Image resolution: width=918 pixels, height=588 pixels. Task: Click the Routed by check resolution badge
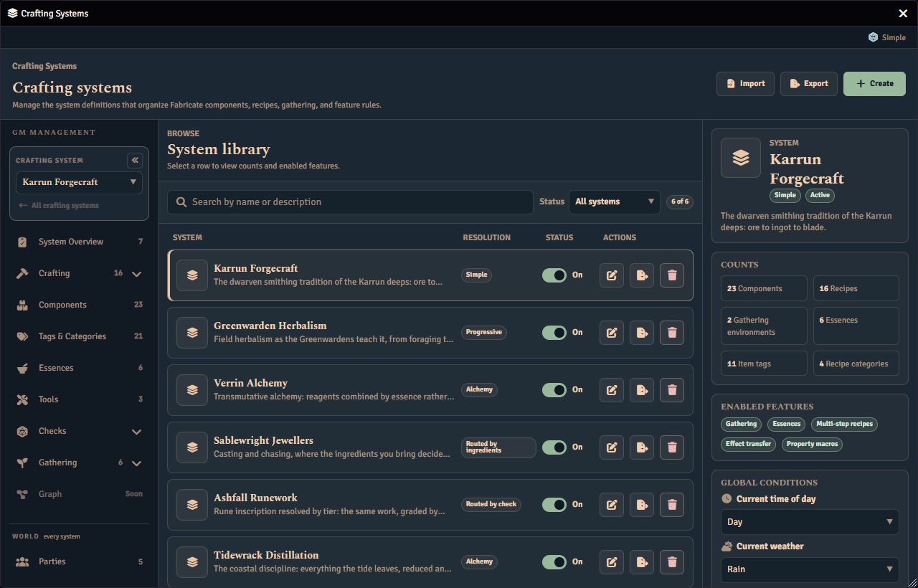coord(491,504)
